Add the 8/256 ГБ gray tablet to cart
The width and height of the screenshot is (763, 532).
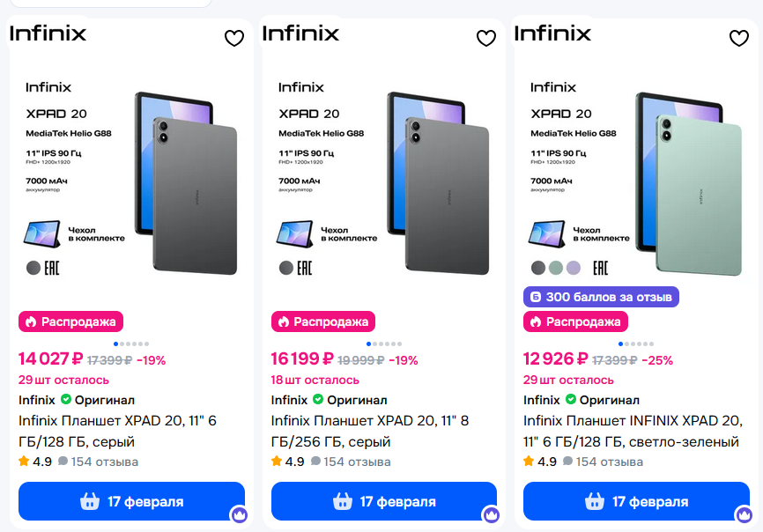click(x=383, y=501)
